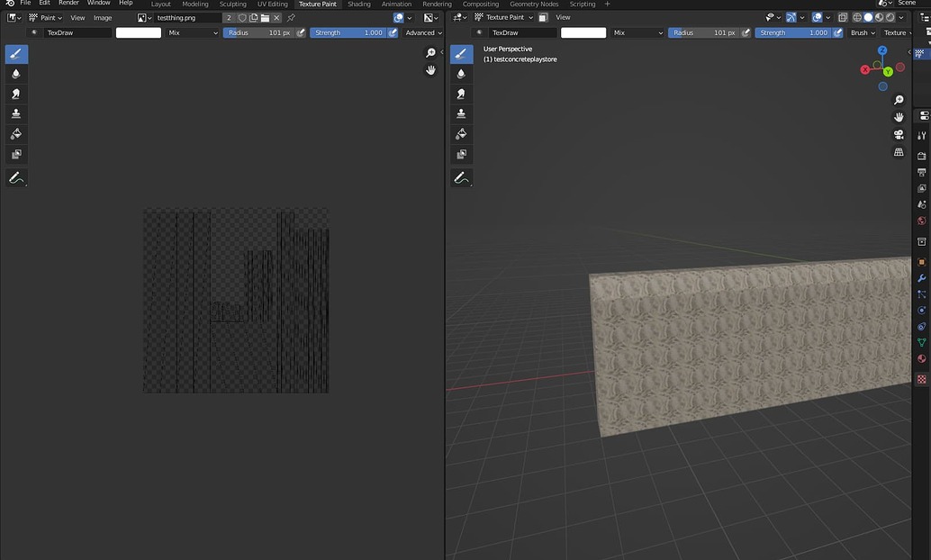Select Fill tool in 3D viewport

(x=461, y=133)
